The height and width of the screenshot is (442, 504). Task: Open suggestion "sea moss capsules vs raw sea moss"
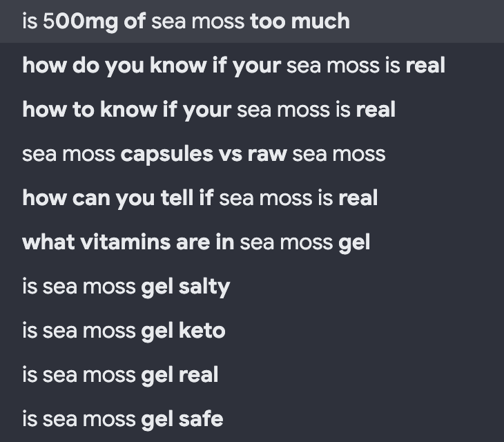252,154
